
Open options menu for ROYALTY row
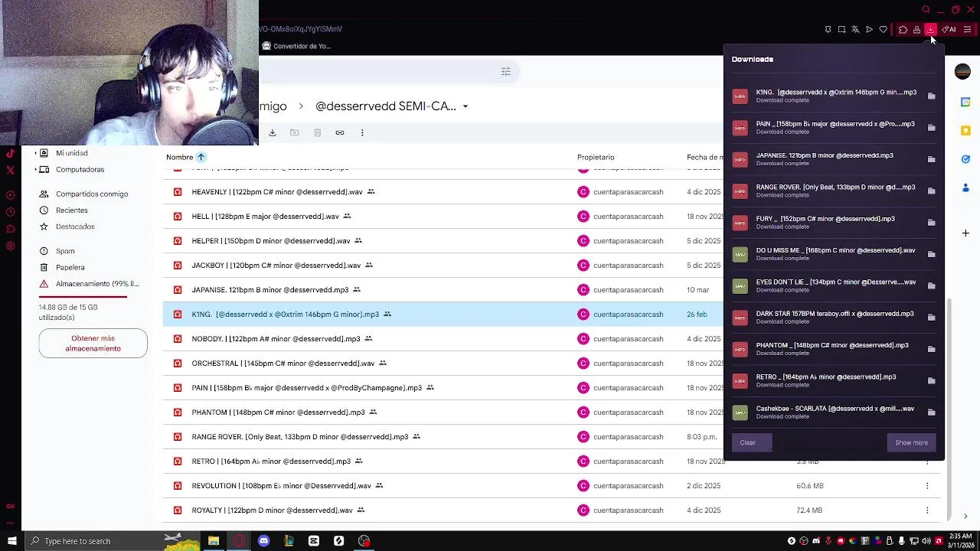click(x=927, y=510)
